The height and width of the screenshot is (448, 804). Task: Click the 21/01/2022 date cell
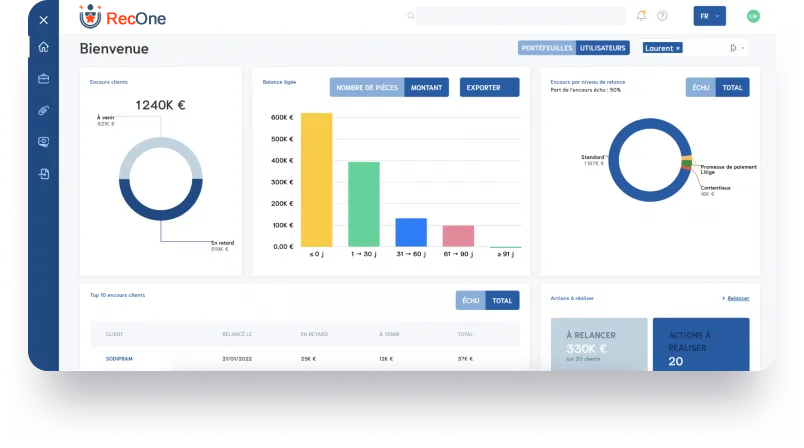coord(237,359)
